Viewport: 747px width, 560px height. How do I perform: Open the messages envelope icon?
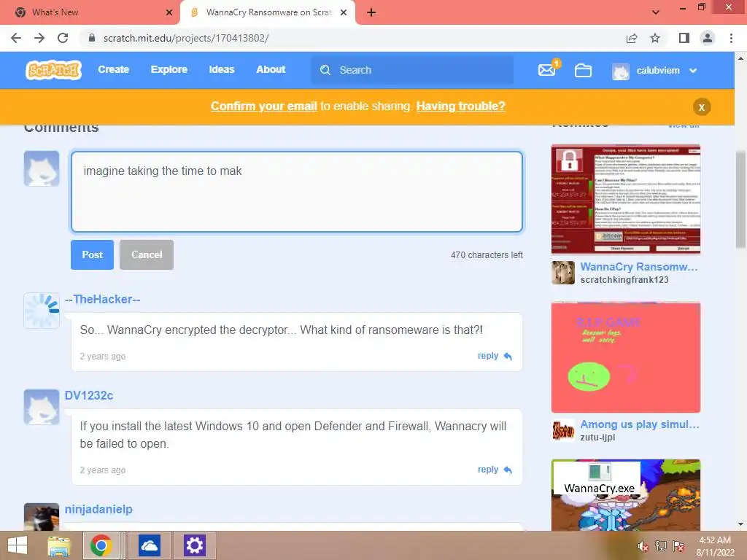pyautogui.click(x=547, y=71)
